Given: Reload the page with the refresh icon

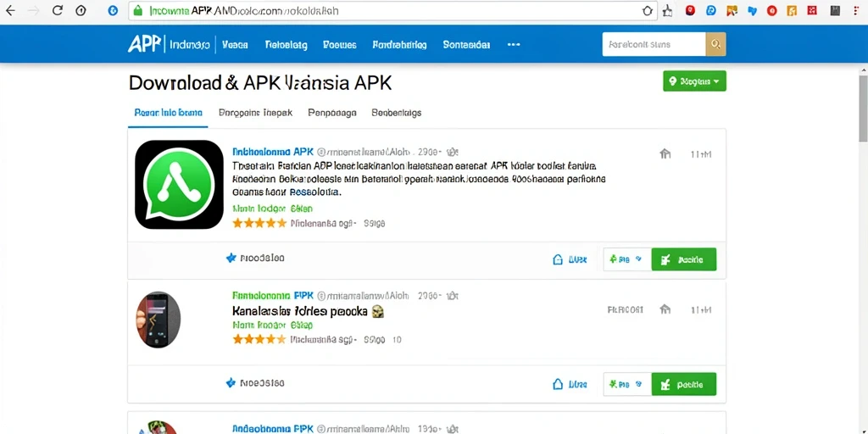Looking at the screenshot, I should point(57,10).
